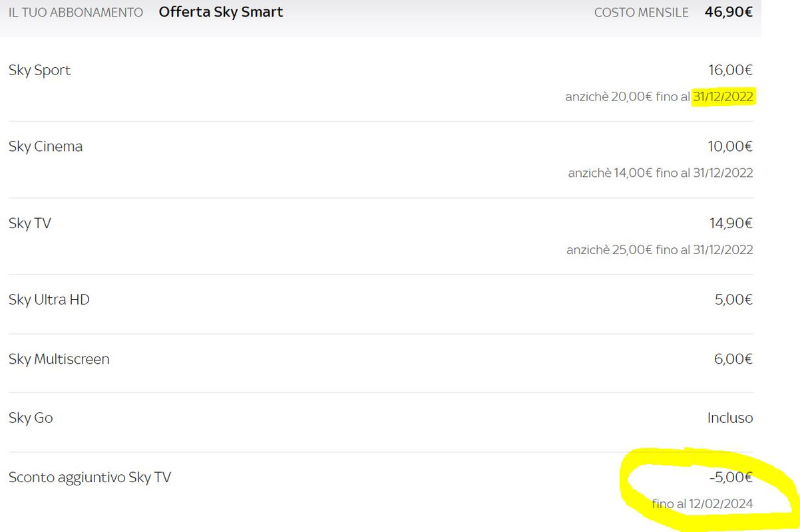Select the 'Incluso' value for Sky Go
Image resolution: width=800 pixels, height=532 pixels.
pyautogui.click(x=730, y=418)
